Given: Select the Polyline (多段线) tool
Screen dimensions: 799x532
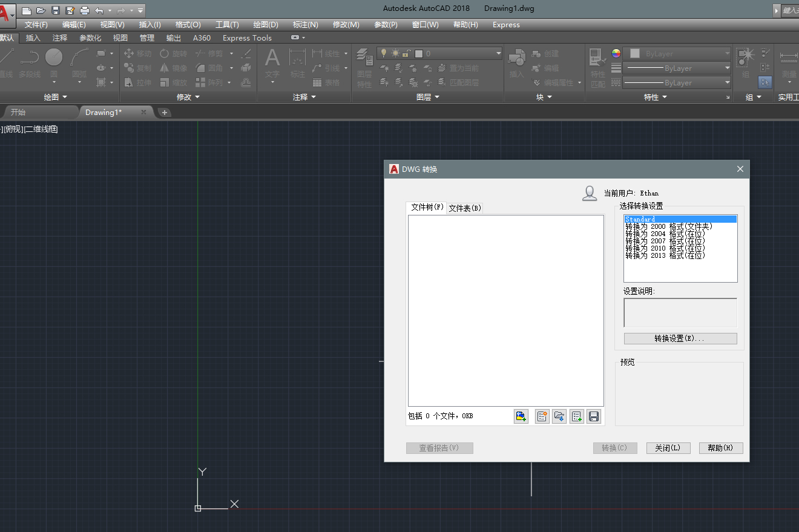Looking at the screenshot, I should 29,63.
